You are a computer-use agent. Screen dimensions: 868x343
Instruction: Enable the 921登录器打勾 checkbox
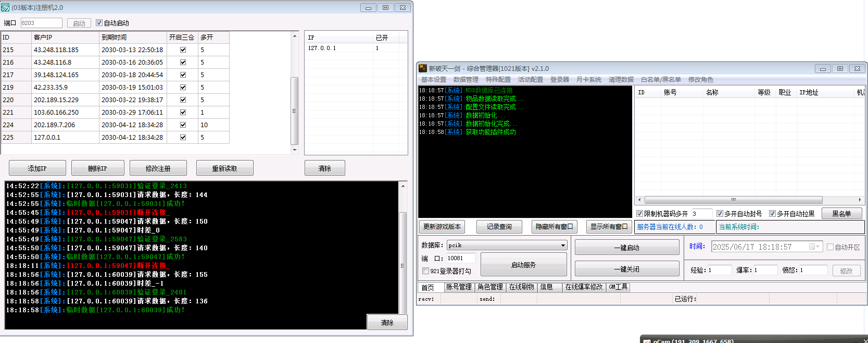coord(425,271)
